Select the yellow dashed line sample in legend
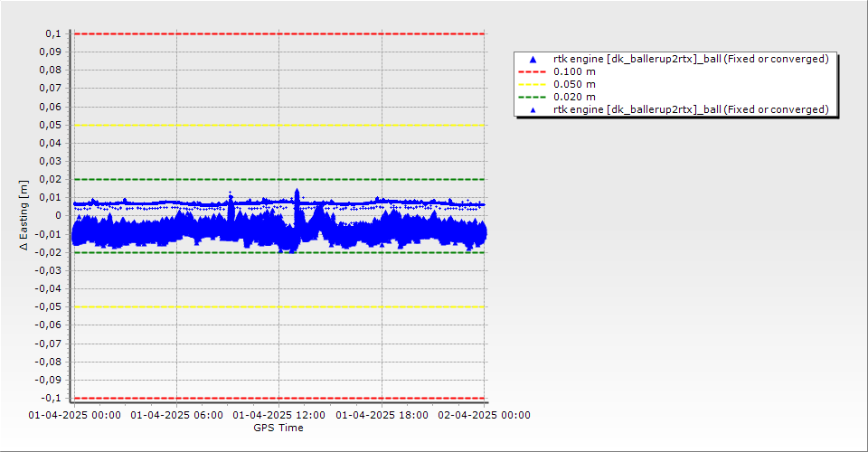 tap(532, 85)
